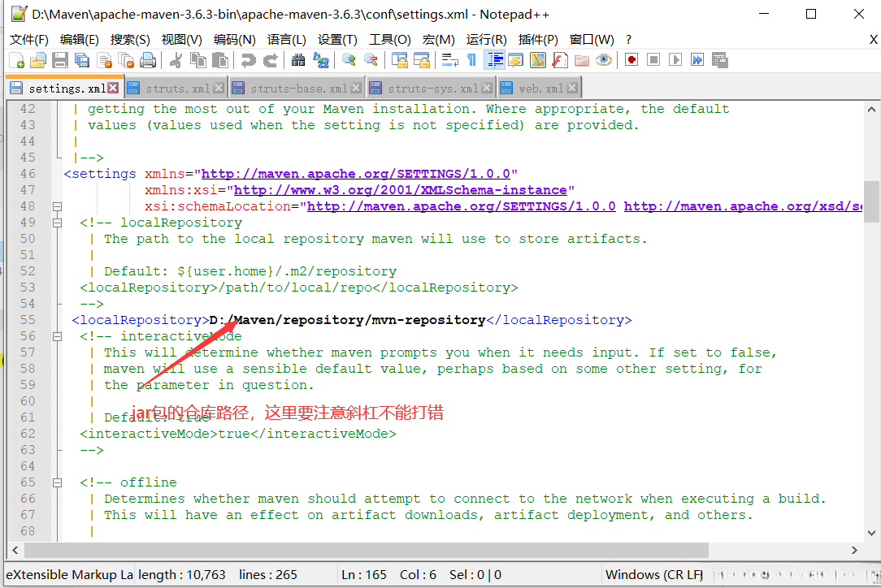881x588 pixels.
Task: Open the 语言(L) menu
Action: point(287,39)
